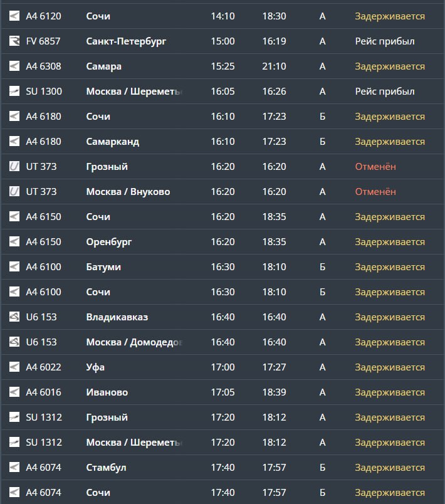
Task: Open the Оренбург flight entry
Action: [x=109, y=242]
